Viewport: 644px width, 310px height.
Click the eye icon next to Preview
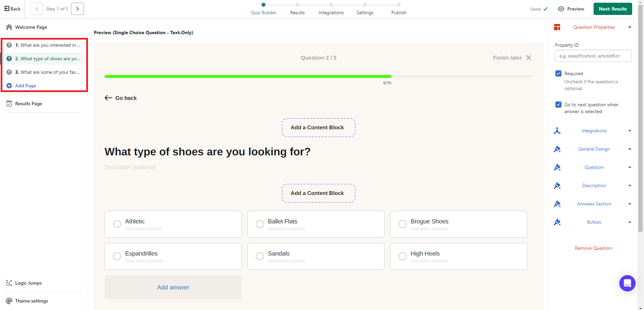[x=561, y=9]
